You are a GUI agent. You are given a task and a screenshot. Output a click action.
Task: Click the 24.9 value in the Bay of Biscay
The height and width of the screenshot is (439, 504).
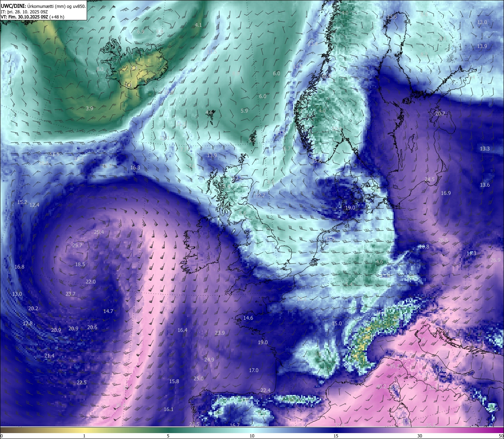[209, 359]
